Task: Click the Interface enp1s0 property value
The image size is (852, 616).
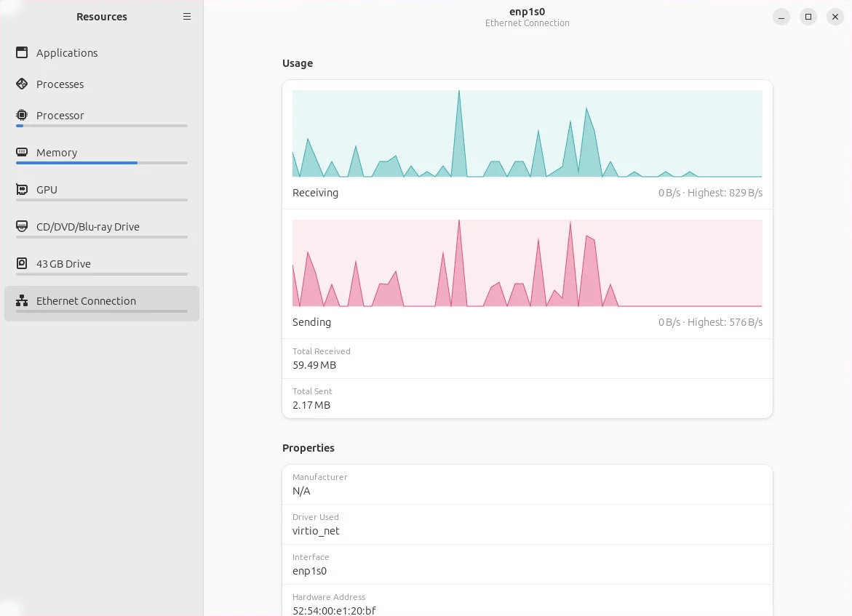Action: 309,571
